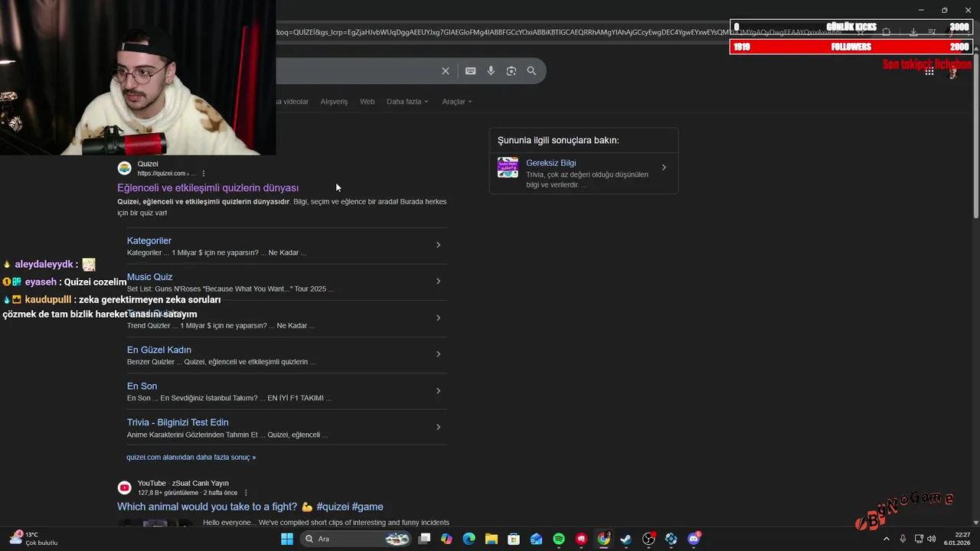Switch to the Alışveriş tab
The image size is (980, 551).
[x=334, y=102]
